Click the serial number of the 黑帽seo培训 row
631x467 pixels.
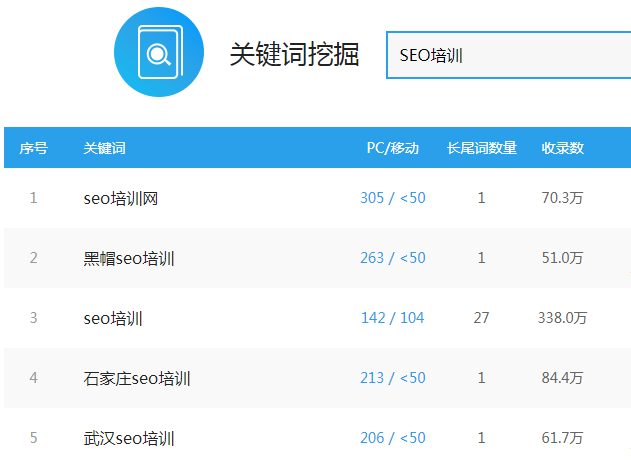[34, 258]
